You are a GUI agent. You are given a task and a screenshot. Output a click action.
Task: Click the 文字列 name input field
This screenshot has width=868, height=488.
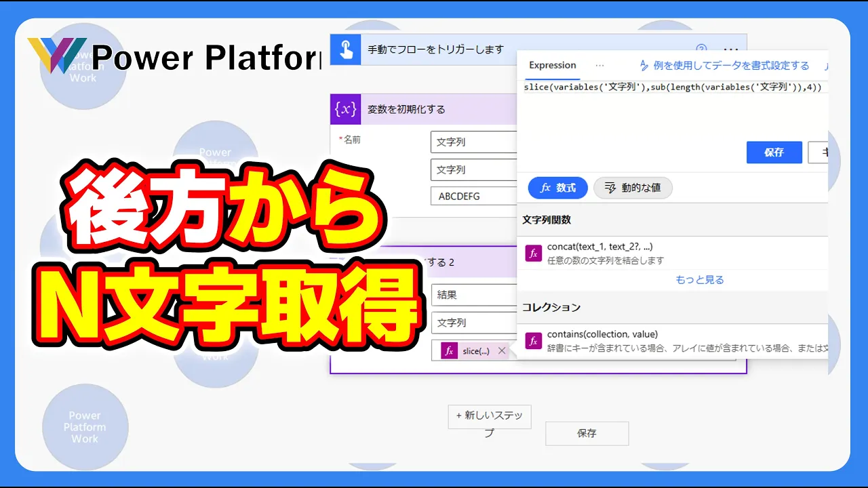(474, 142)
